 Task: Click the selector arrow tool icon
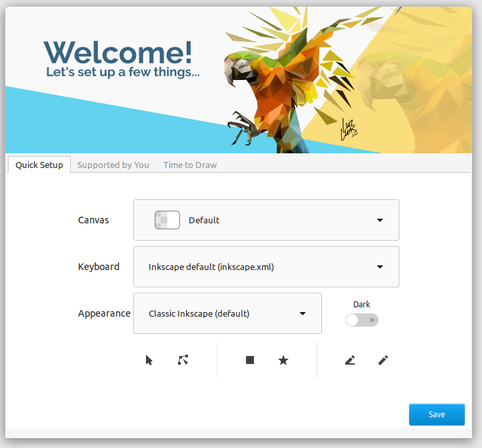[x=149, y=360]
